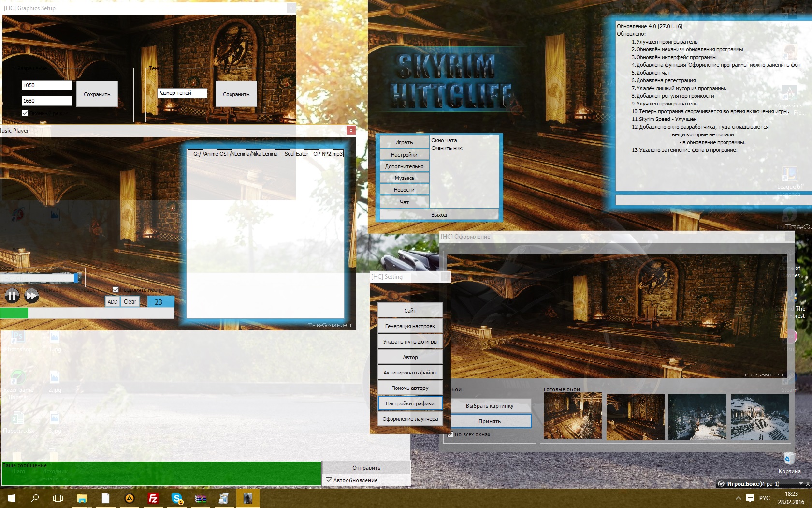The width and height of the screenshot is (812, 508).
Task: Open AIMP player from the taskbar
Action: 129,498
